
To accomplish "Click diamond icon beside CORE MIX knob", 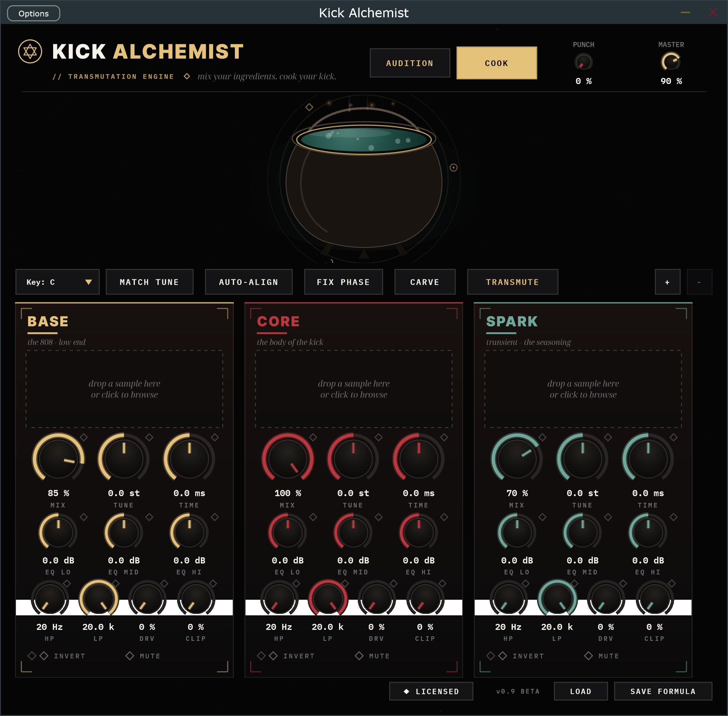I will pos(313,437).
